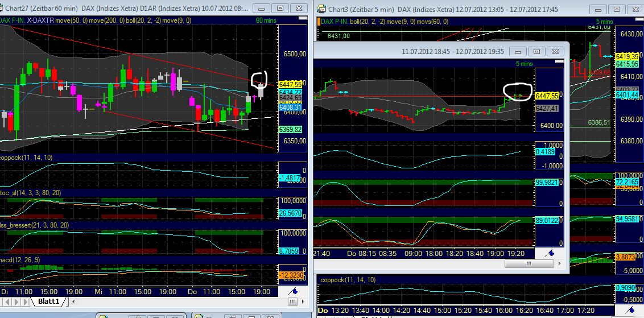Click dss_bressert(21, 3, 80, 20) indicator label
Screen dimensions: 644x318
click(34, 225)
